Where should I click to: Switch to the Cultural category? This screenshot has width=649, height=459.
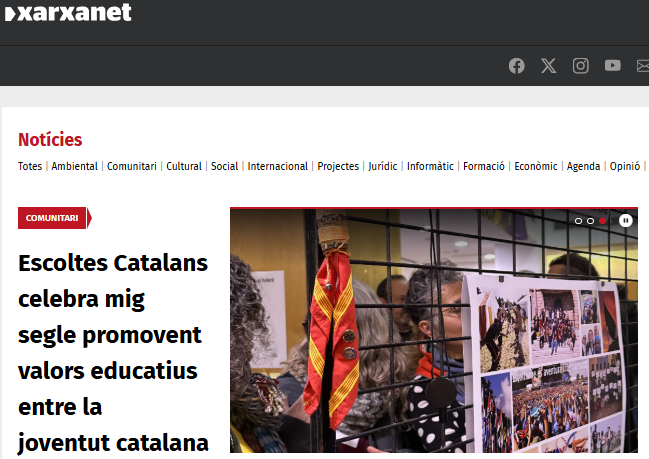click(184, 166)
